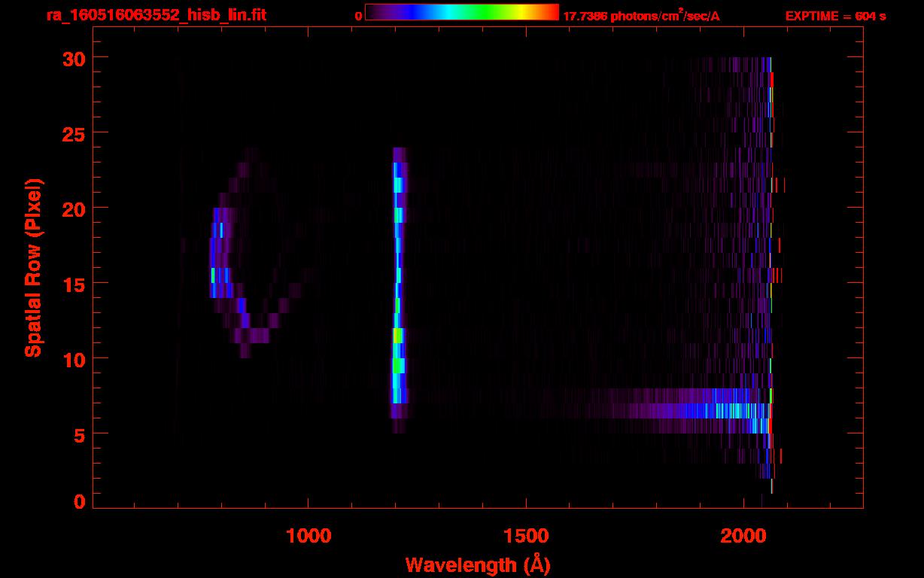Click the 1500 wavelength tick label
Viewport: 924px width, 578px height.
click(x=526, y=535)
